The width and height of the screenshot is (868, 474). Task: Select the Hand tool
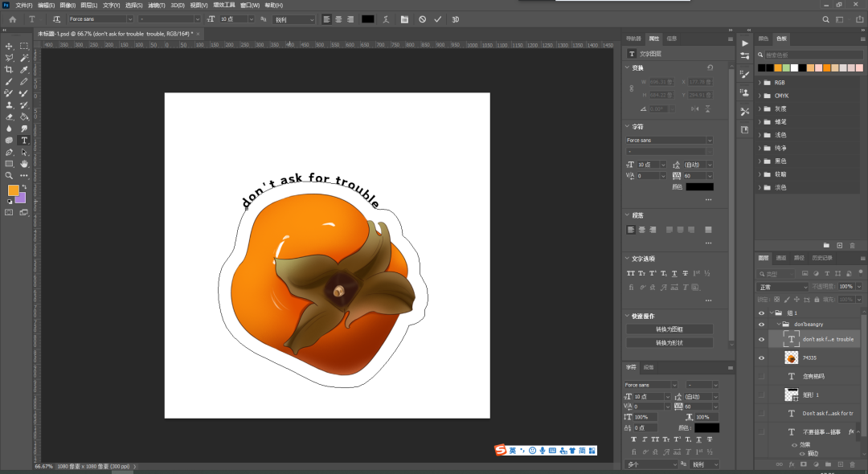(24, 164)
